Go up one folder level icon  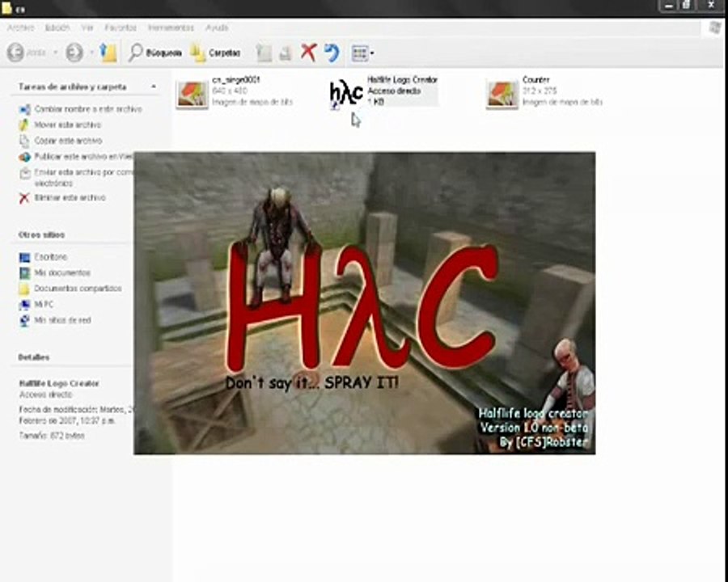[x=108, y=53]
